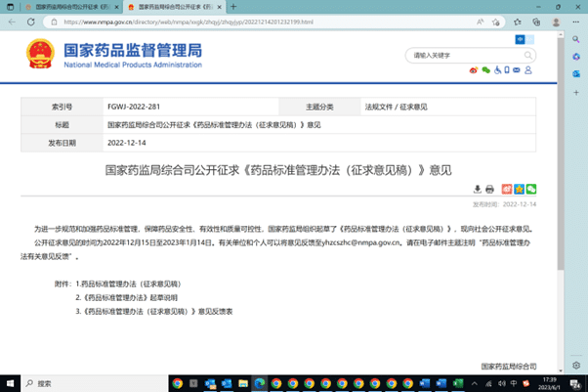Image resolution: width=588 pixels, height=392 pixels.
Task: Open the read aloud icon in the address bar
Action: pos(480,22)
